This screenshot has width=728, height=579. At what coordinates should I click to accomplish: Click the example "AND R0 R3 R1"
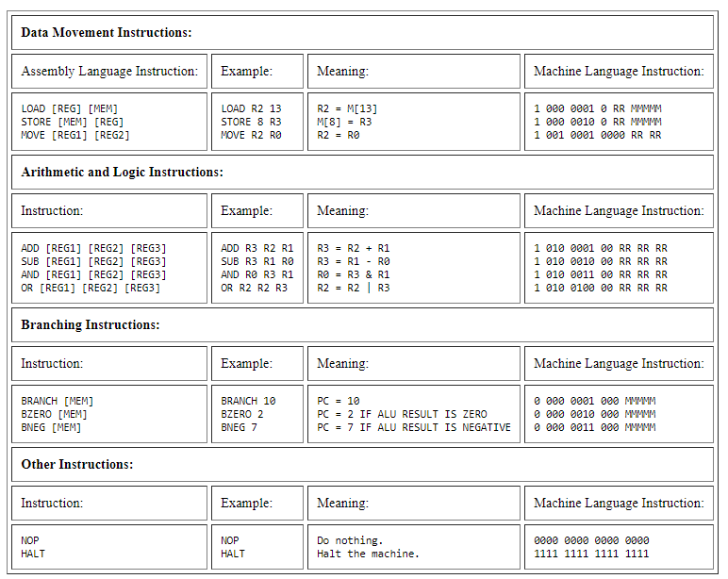point(257,274)
